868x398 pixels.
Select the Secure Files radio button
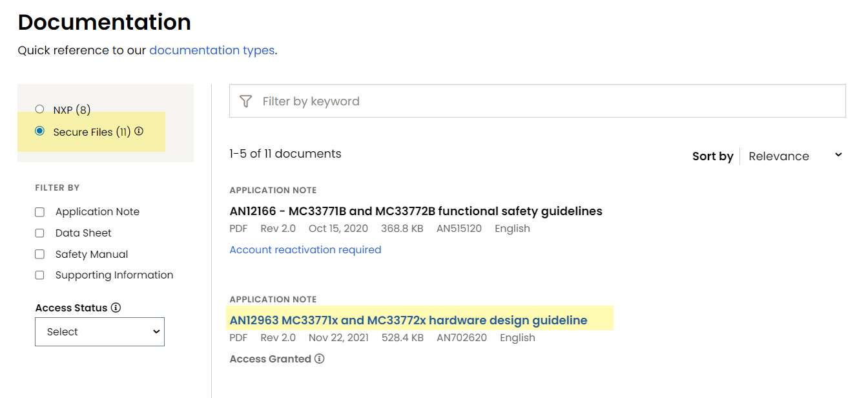point(40,131)
